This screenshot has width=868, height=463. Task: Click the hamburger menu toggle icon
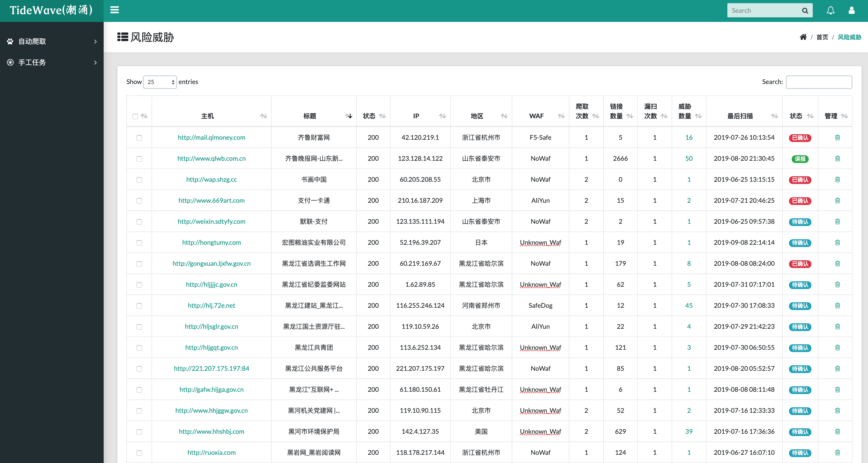point(115,10)
